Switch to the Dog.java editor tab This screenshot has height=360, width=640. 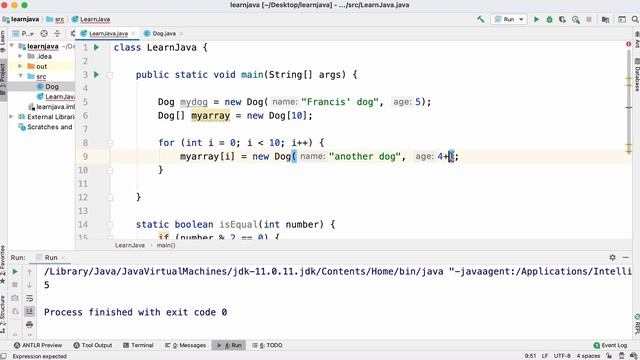[163, 33]
